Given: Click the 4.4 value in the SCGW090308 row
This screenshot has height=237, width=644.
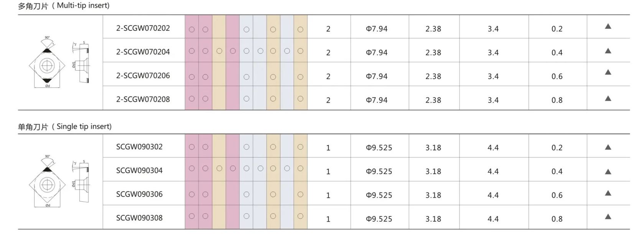Looking at the screenshot, I should pos(493,219).
